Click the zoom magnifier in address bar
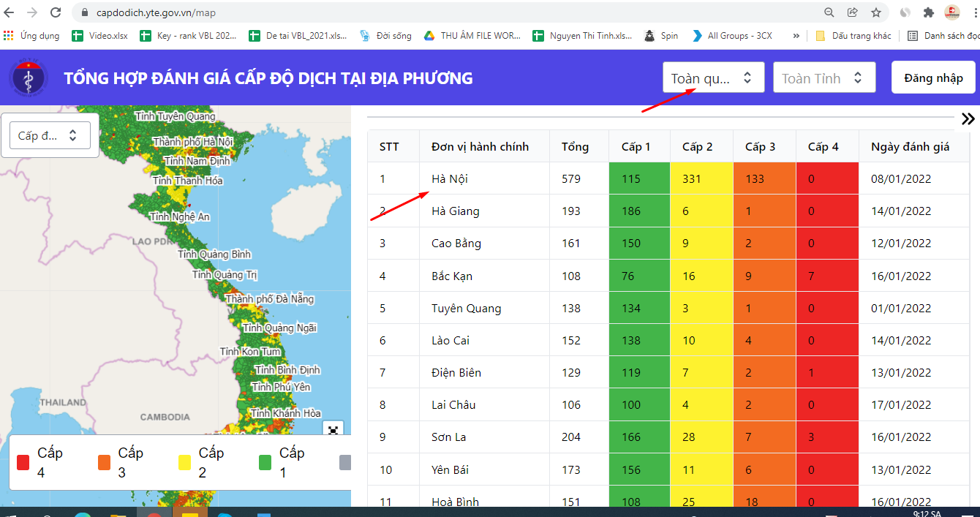 [829, 12]
